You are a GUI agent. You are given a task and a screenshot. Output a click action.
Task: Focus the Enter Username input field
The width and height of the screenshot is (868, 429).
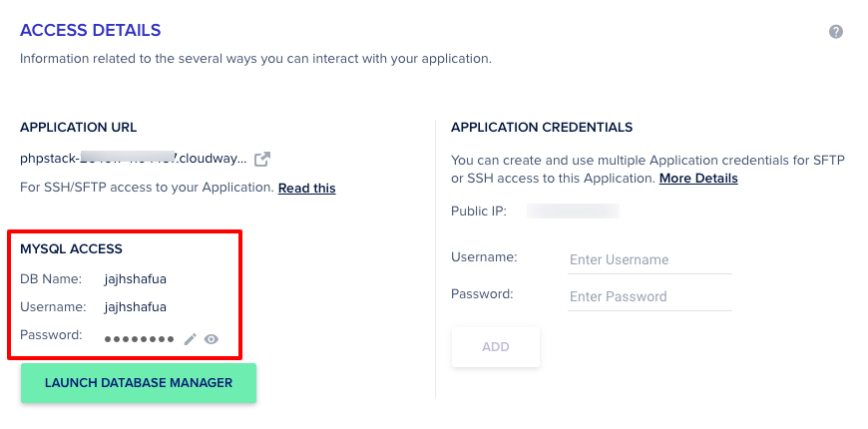coord(650,259)
